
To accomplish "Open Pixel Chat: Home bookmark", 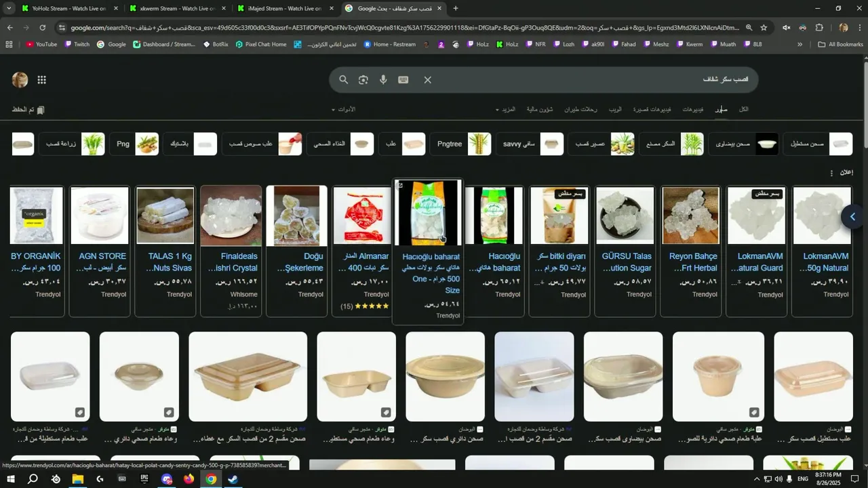I will point(261,44).
